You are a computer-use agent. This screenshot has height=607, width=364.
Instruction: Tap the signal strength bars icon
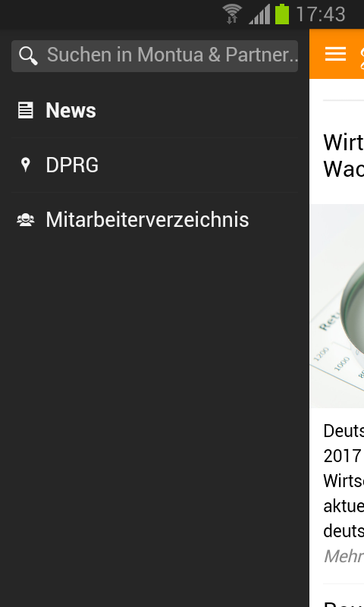pyautogui.click(x=259, y=14)
